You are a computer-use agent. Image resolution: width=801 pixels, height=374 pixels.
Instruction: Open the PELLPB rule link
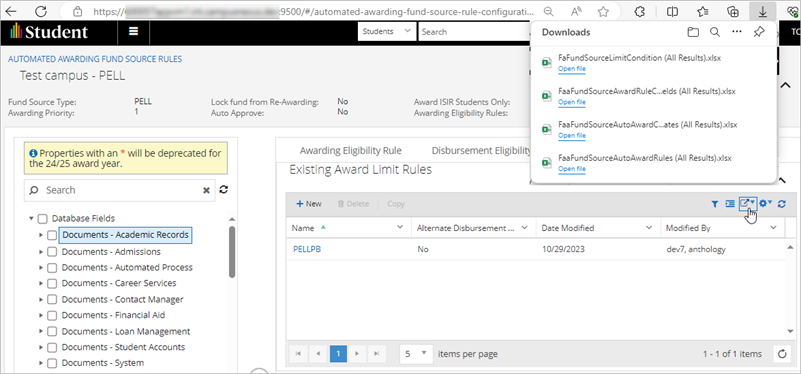[x=307, y=249]
